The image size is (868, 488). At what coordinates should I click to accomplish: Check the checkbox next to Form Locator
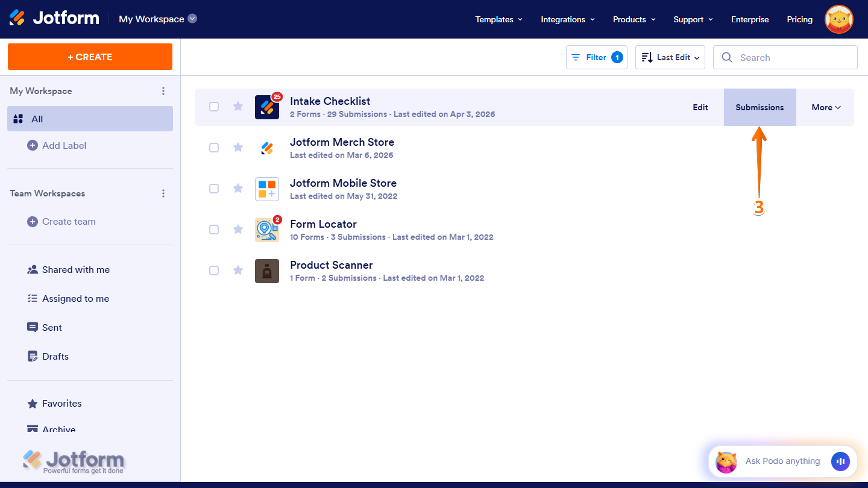point(214,230)
